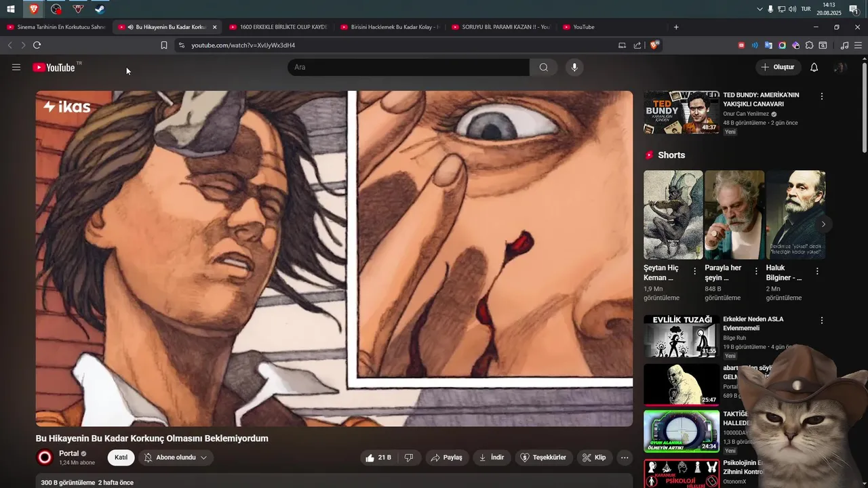Switch to 1600 ERKEKLE BİRLİKTE OLUP tab
Image resolution: width=868 pixels, height=488 pixels.
click(278, 27)
